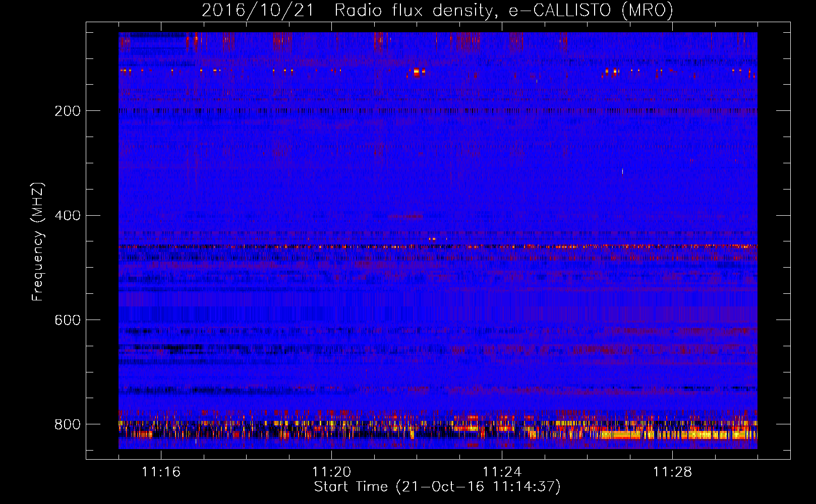Click the 'Frequency (MHZ)' axis label

[x=38, y=241]
